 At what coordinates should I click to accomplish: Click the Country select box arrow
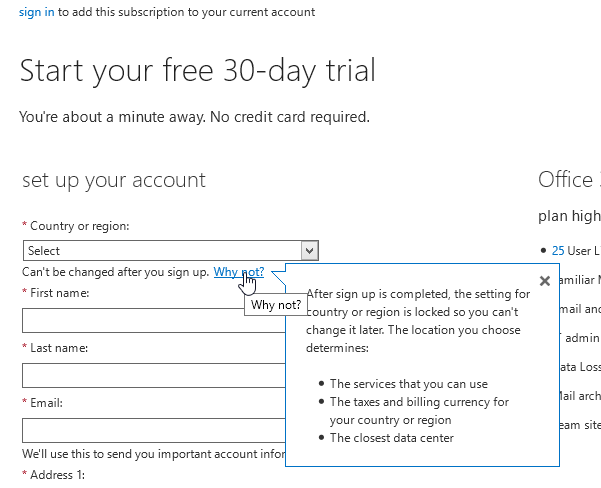point(309,251)
